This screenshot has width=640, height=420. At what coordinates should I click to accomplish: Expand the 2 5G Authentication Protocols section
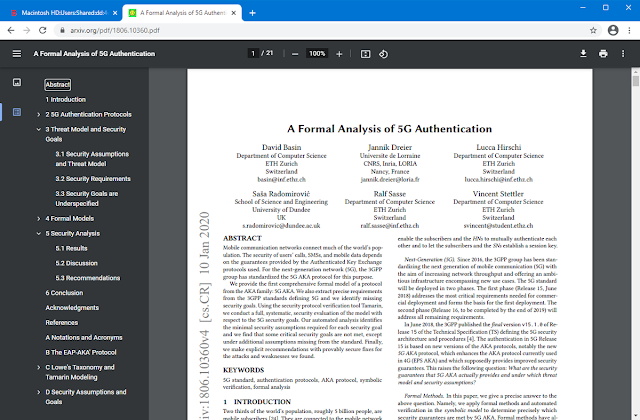pos(39,115)
